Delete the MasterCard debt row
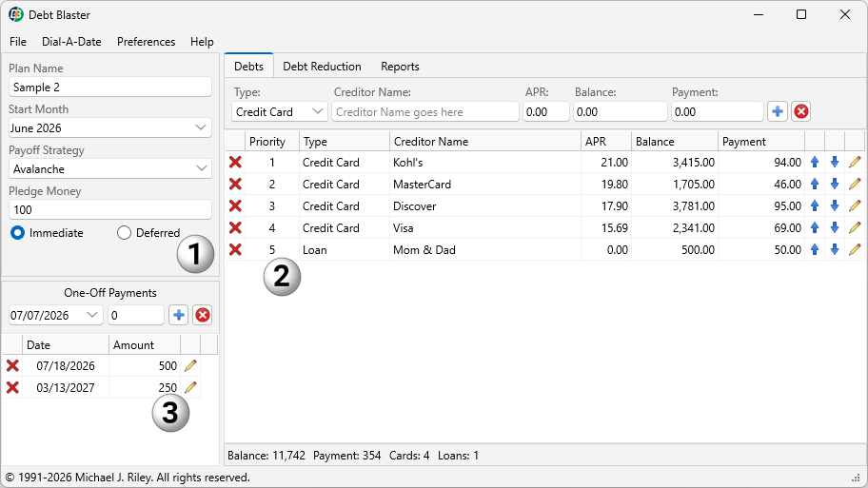The height and width of the screenshot is (488, 868). [x=235, y=185]
